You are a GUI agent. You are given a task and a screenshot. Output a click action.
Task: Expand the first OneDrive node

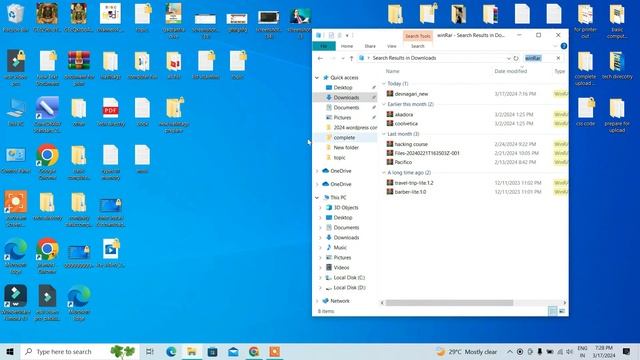317,171
